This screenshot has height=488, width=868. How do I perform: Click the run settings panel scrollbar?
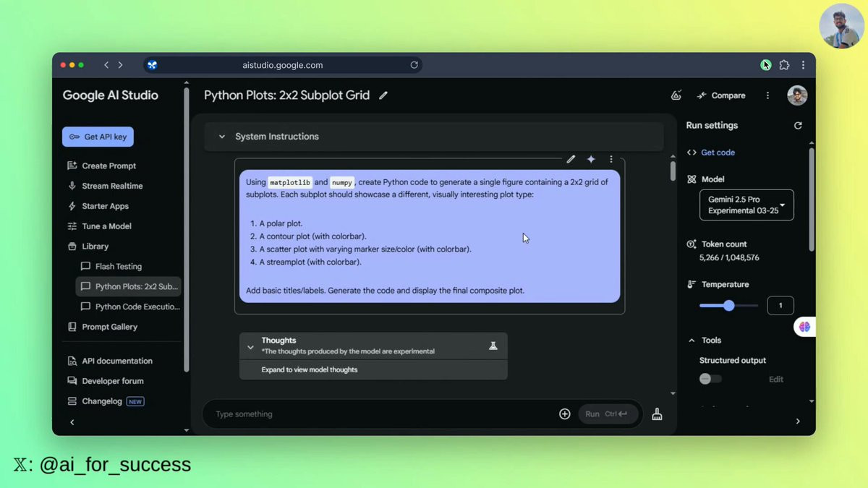811,200
